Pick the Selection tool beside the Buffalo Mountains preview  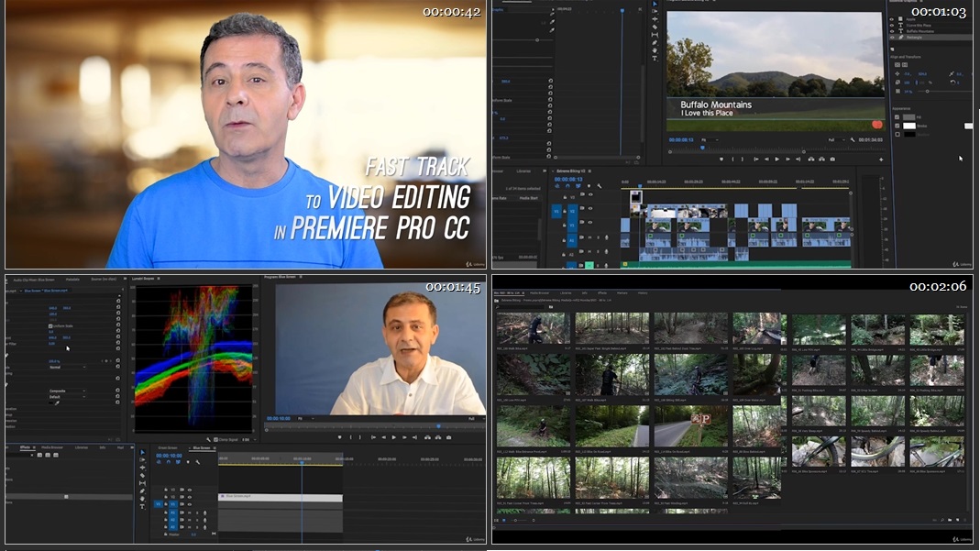click(655, 4)
